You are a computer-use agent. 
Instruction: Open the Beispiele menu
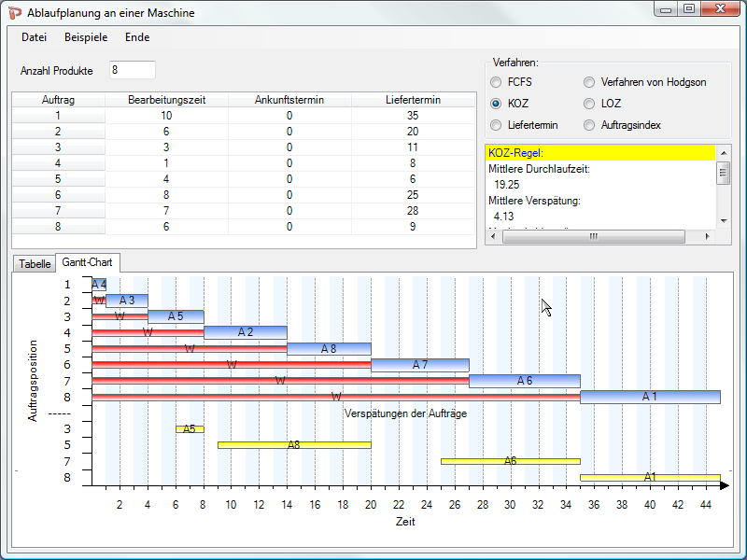click(85, 37)
